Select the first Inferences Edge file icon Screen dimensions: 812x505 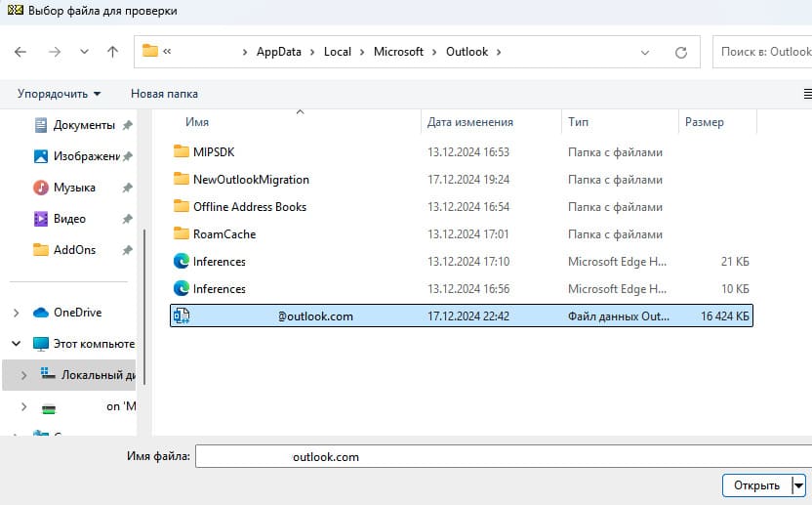pos(181,262)
